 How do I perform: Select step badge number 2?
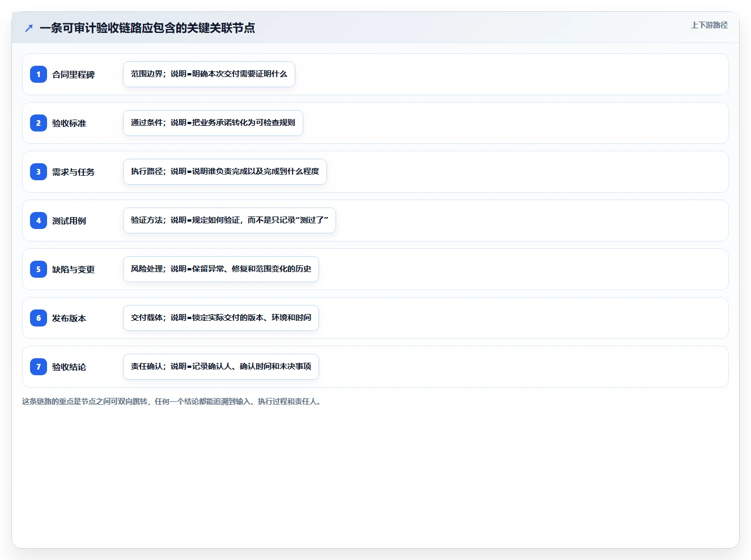click(39, 123)
